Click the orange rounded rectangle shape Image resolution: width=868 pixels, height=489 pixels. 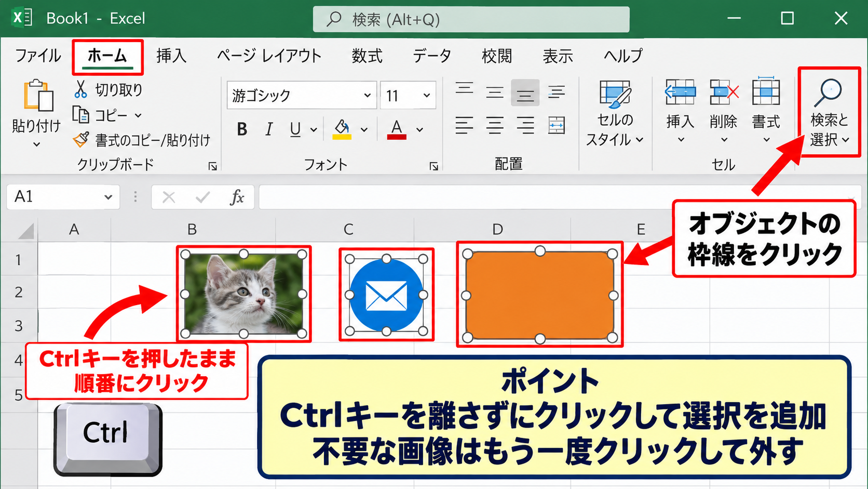point(540,295)
